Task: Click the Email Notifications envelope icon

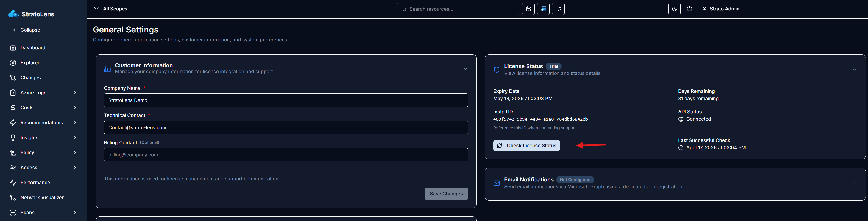Action: [x=496, y=183]
